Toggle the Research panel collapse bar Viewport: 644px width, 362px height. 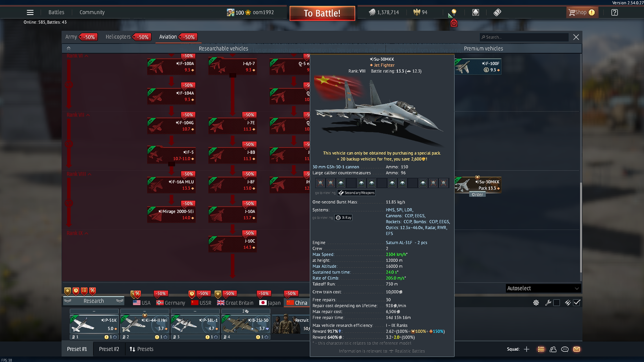tap(94, 301)
